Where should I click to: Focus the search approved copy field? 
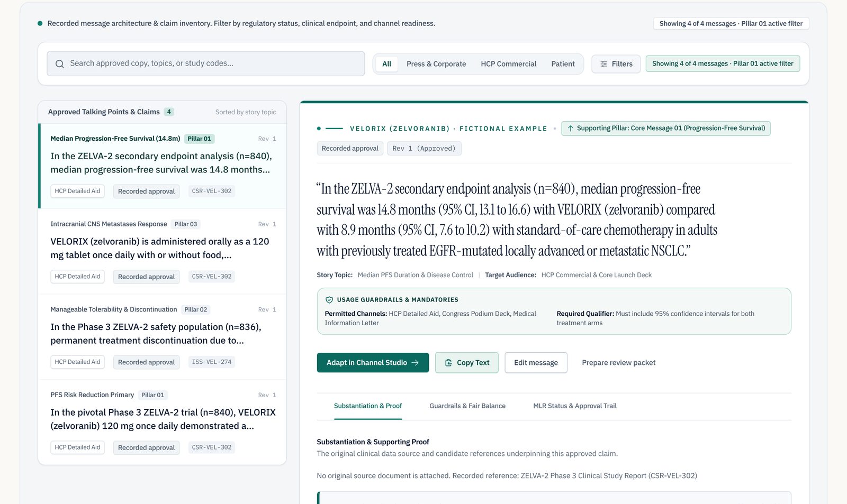click(206, 63)
